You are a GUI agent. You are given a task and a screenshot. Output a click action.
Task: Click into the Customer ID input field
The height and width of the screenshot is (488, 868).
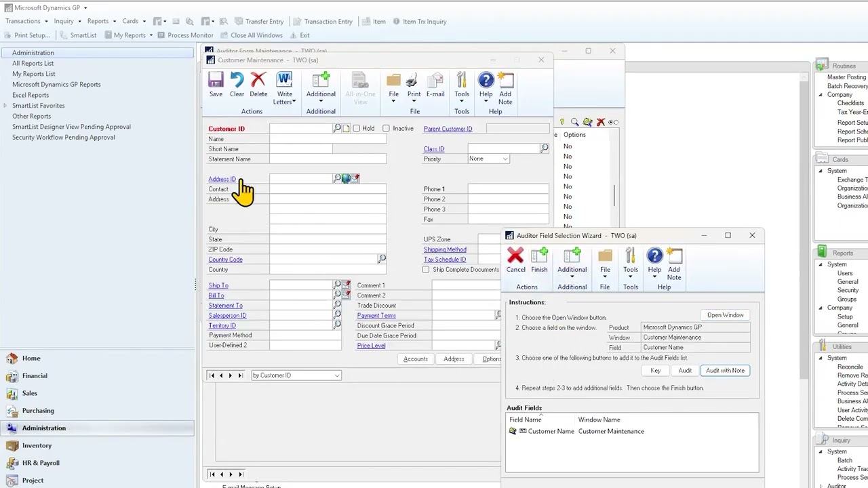click(x=300, y=128)
